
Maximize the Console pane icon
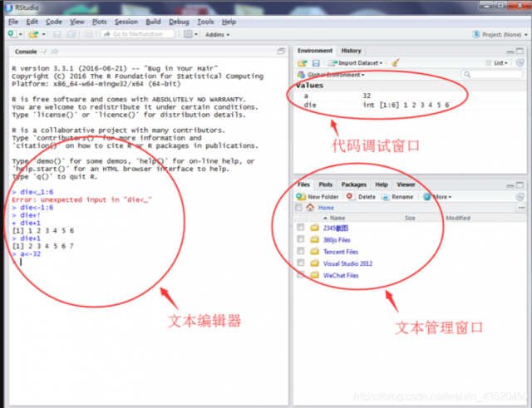tap(281, 52)
